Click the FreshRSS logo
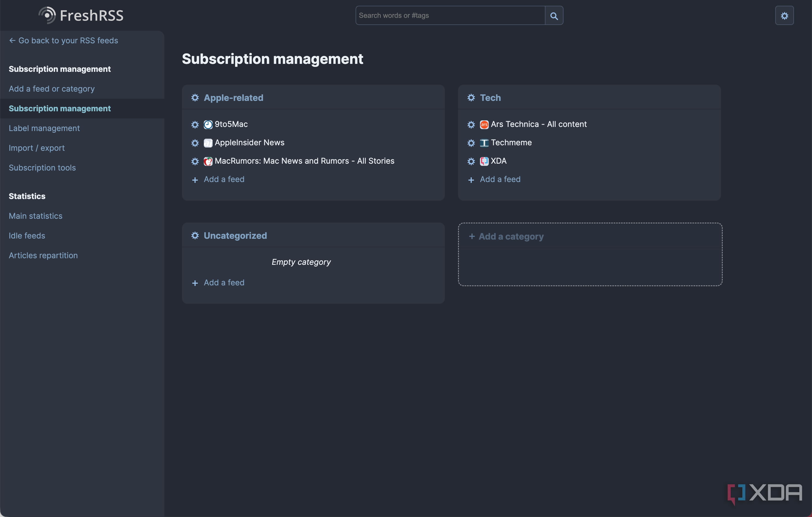Screen dimensions: 812x517 coord(81,15)
